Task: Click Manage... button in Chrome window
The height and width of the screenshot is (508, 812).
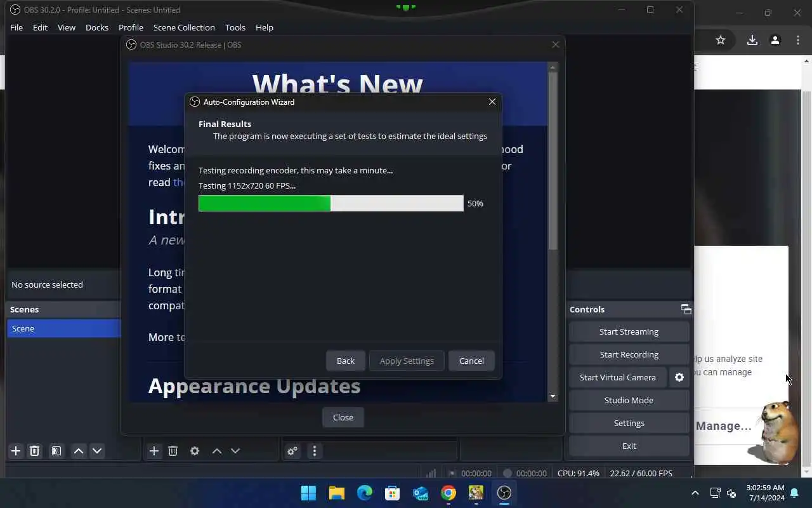Action: [x=724, y=426]
